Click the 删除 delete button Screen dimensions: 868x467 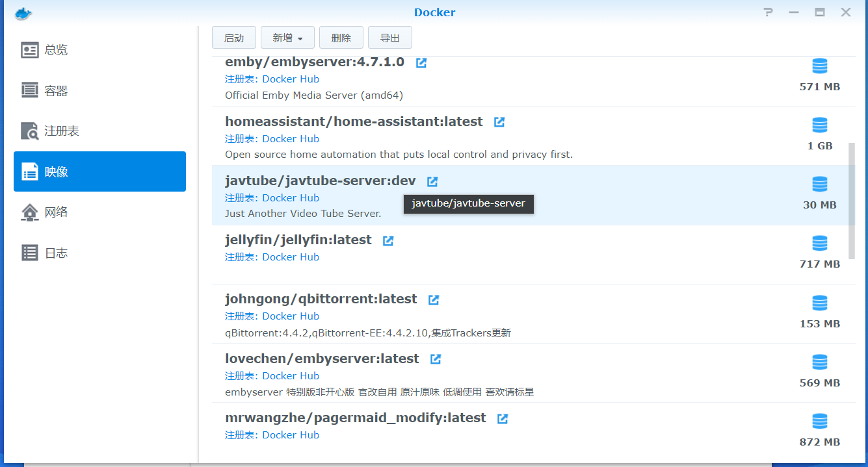(x=341, y=38)
